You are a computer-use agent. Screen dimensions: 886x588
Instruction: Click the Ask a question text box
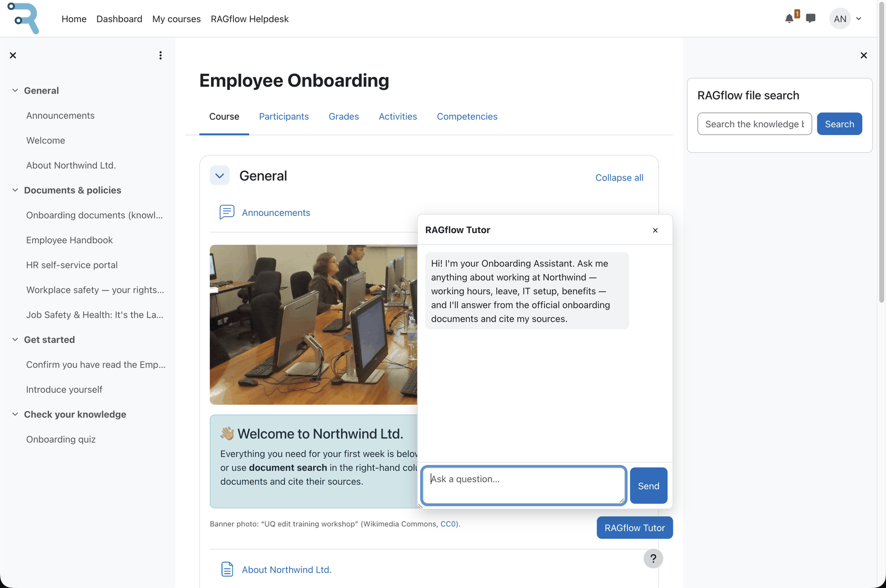tap(524, 486)
